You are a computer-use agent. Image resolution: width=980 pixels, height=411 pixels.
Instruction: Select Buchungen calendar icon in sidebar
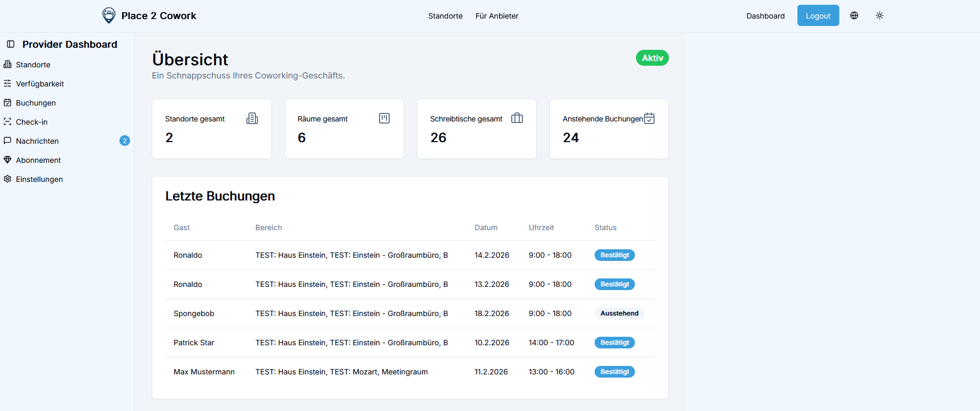pos(7,102)
